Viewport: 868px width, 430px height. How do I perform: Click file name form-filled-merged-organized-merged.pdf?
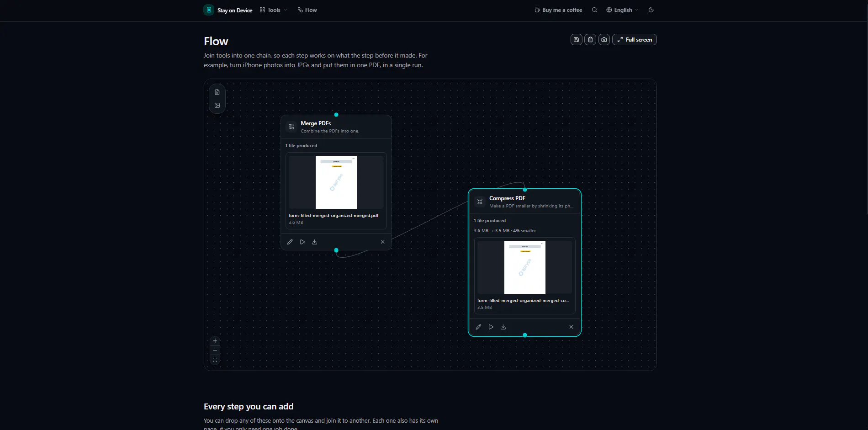click(x=333, y=216)
